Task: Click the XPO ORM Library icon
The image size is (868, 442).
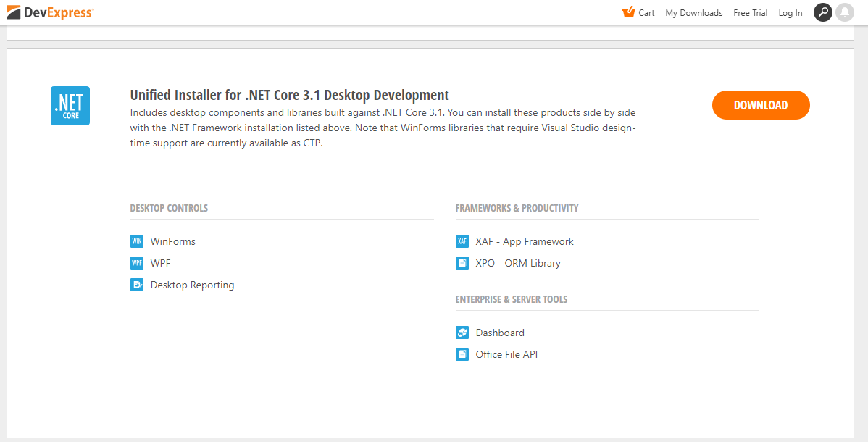Action: pos(462,263)
